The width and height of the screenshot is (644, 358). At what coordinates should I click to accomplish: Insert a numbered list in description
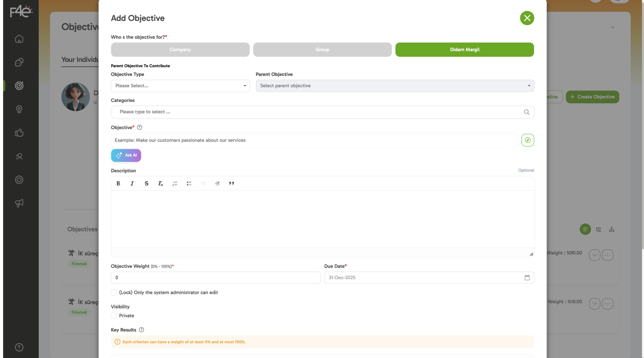(x=175, y=183)
